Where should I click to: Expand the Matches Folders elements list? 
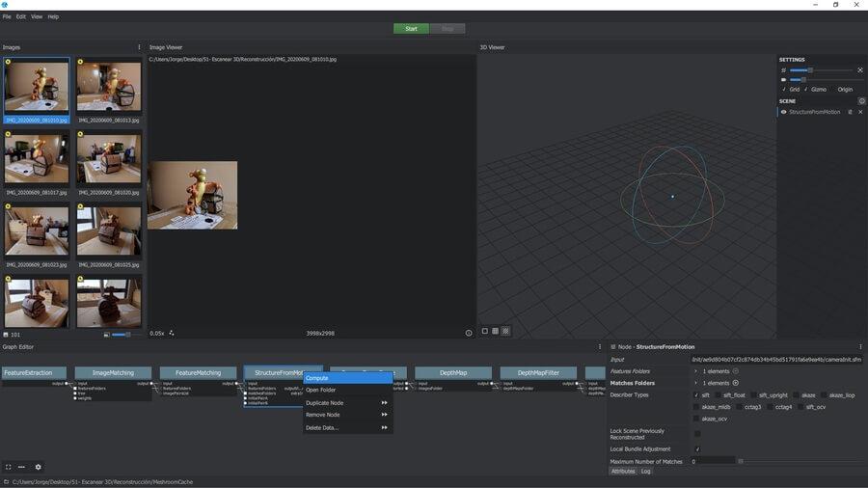tap(695, 383)
